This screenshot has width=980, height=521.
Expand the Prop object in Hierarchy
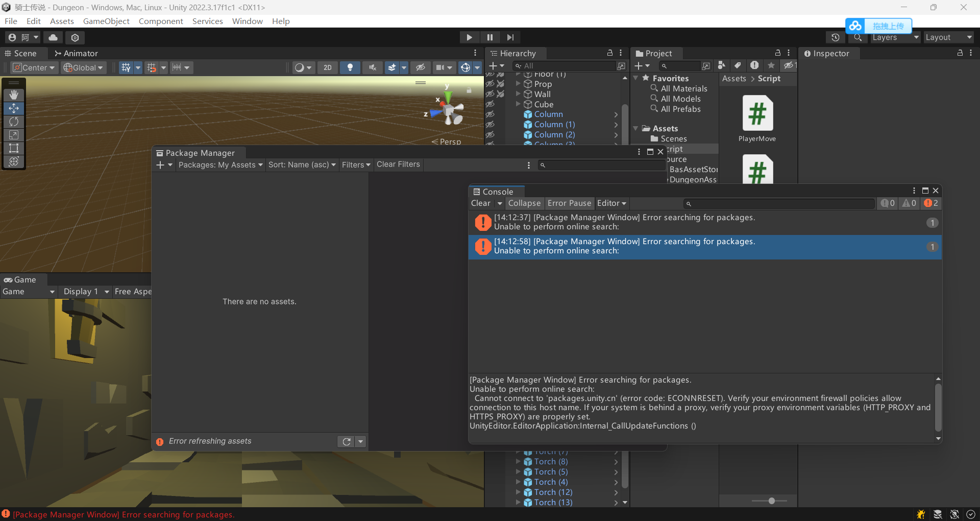point(518,84)
